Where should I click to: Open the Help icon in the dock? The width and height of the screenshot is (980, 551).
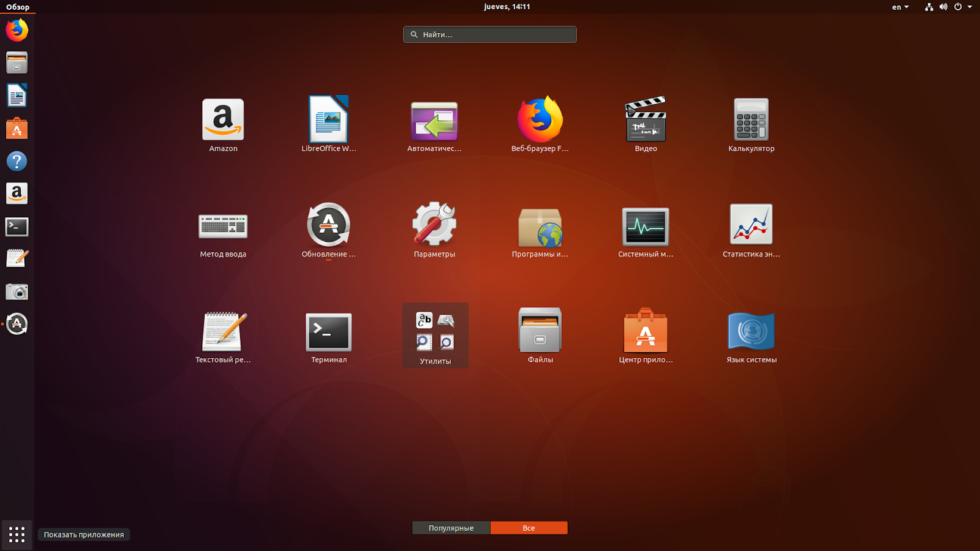click(17, 161)
